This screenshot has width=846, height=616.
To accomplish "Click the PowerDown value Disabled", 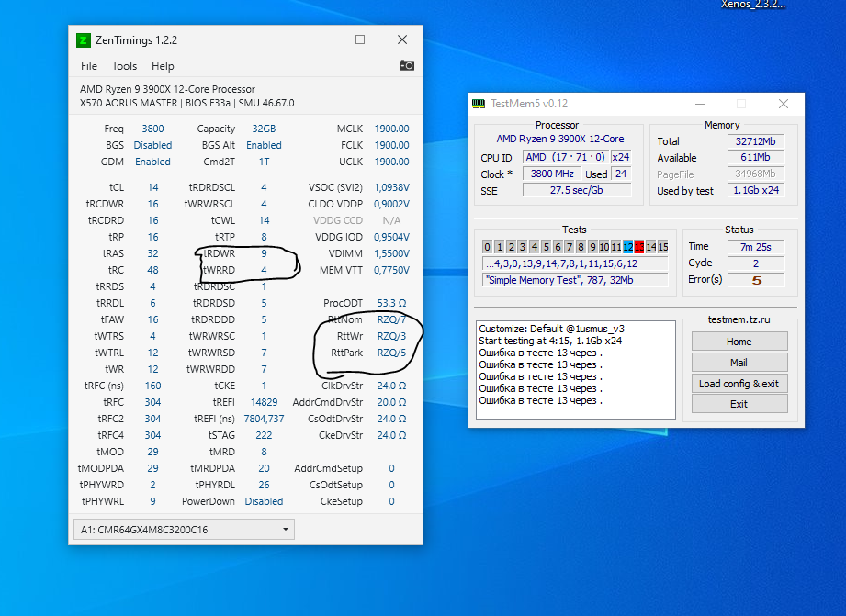I will pos(264,501).
